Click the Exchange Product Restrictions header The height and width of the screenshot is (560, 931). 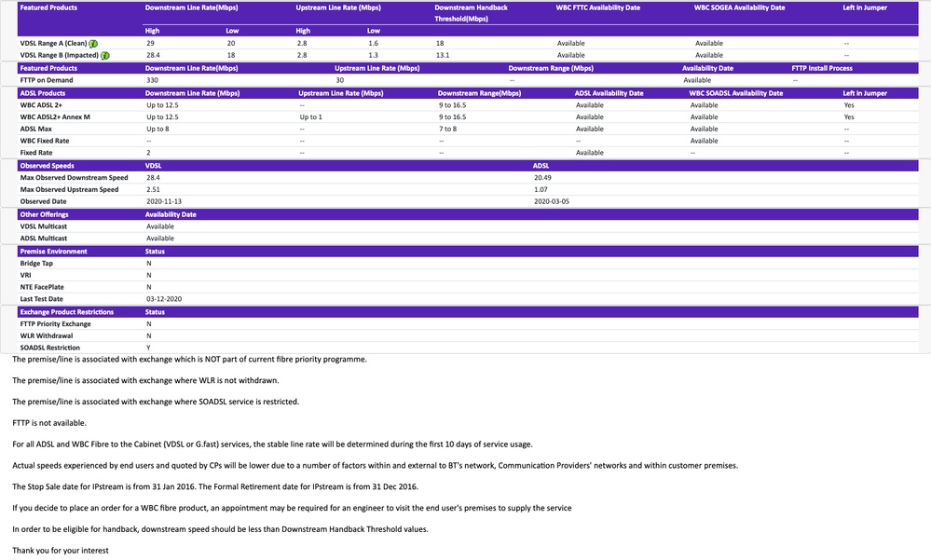67,312
